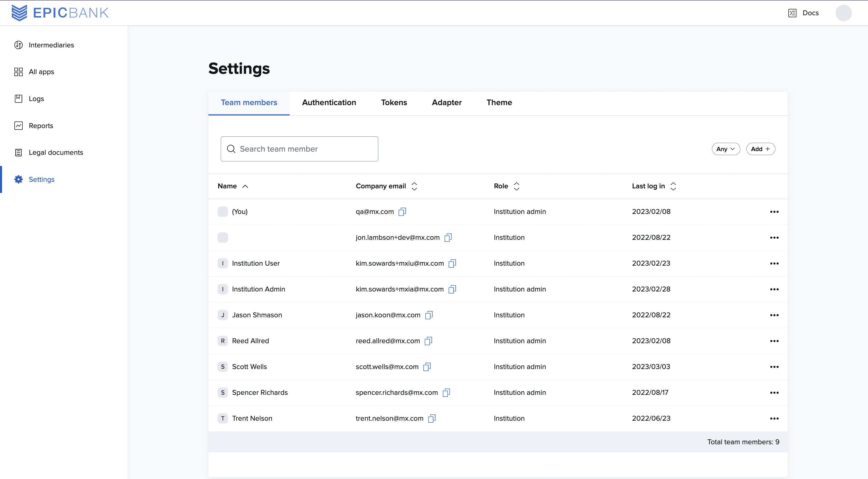Select the Logs icon in sidebar
Image resolution: width=868 pixels, height=479 pixels.
click(18, 98)
